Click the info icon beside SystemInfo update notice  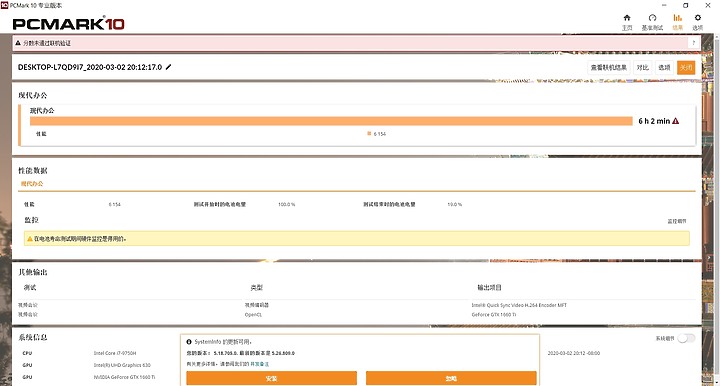(x=189, y=342)
